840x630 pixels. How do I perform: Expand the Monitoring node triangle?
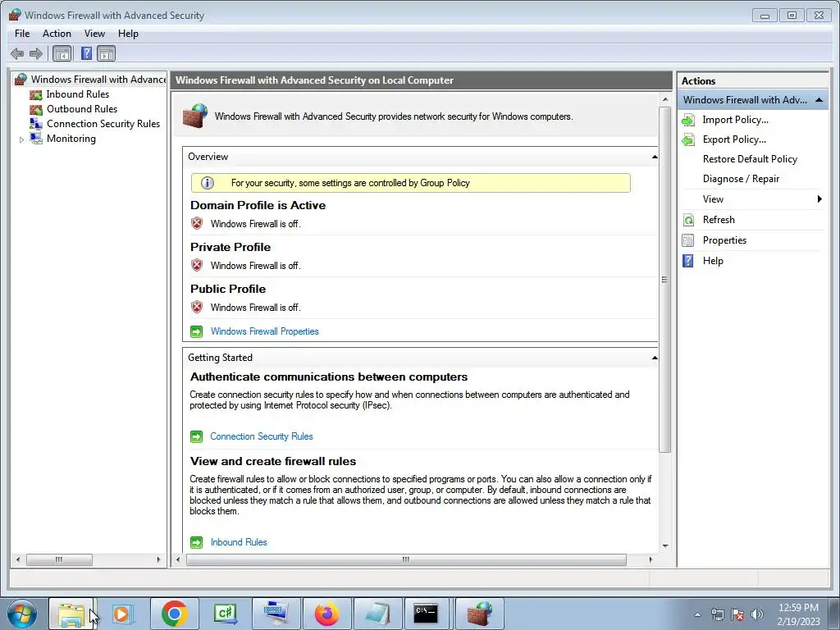click(x=21, y=139)
